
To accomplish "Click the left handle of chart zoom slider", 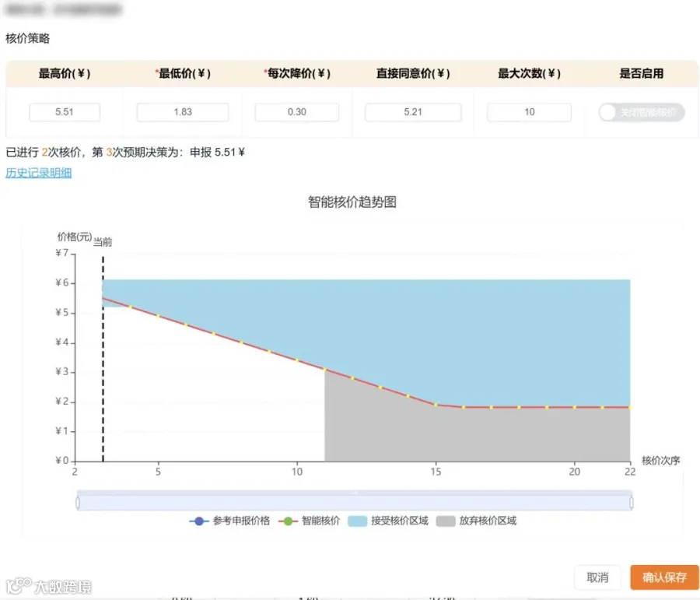I will pos(78,503).
